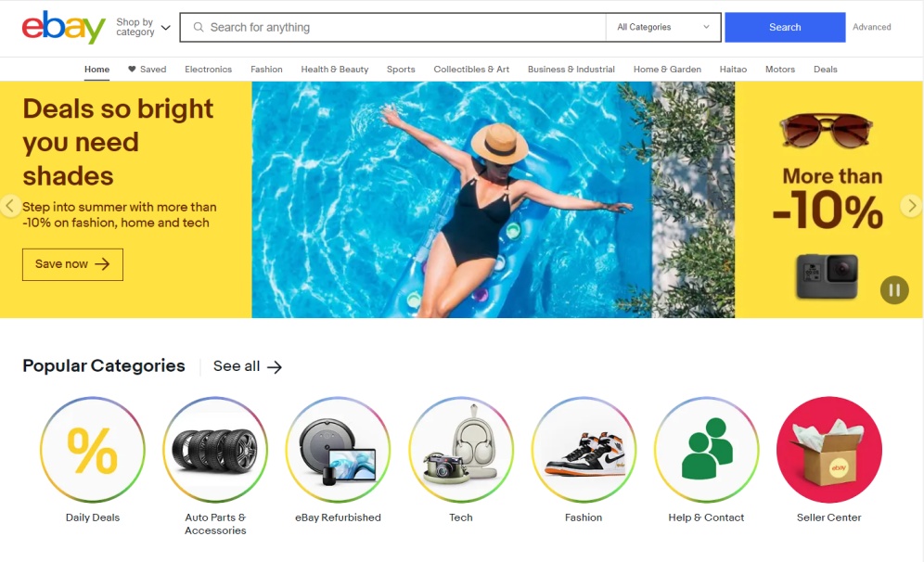Click the eBay Refurbished label

pyautogui.click(x=339, y=517)
